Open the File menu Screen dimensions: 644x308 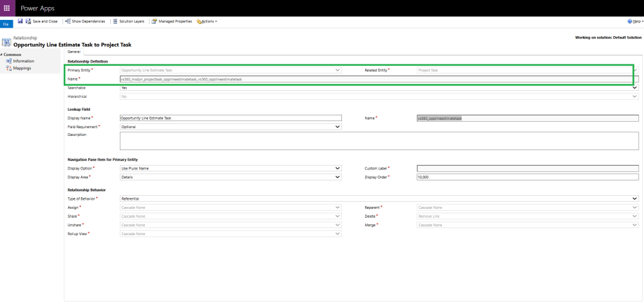click(6, 24)
